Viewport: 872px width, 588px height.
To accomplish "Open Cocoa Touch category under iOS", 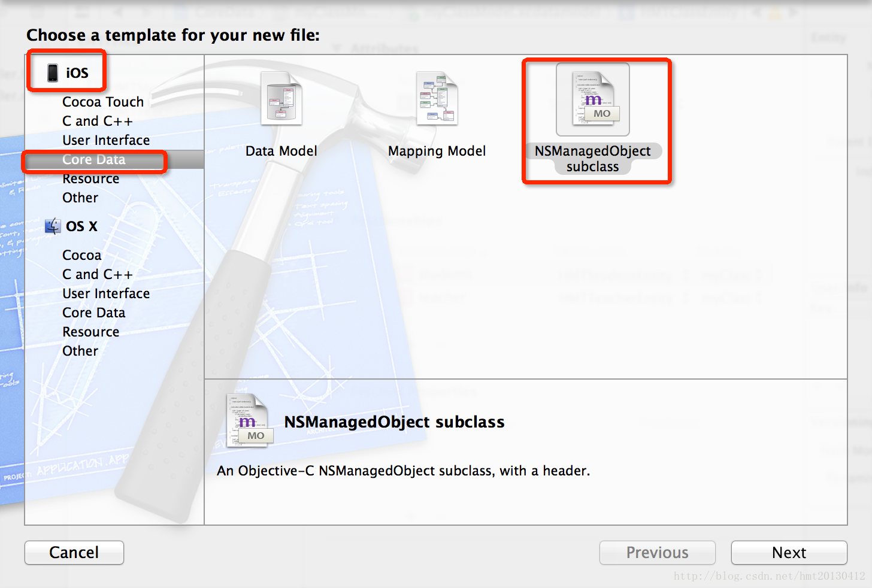I will [103, 102].
